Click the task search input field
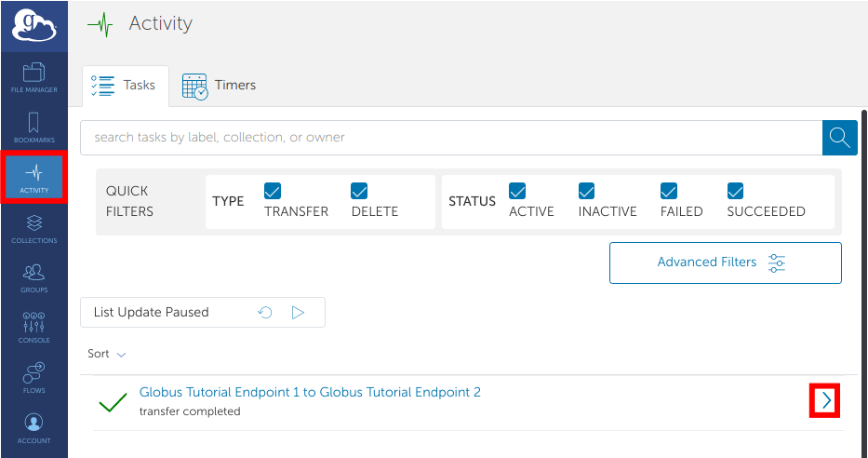Viewport: 868px width, 458px height. [451, 138]
